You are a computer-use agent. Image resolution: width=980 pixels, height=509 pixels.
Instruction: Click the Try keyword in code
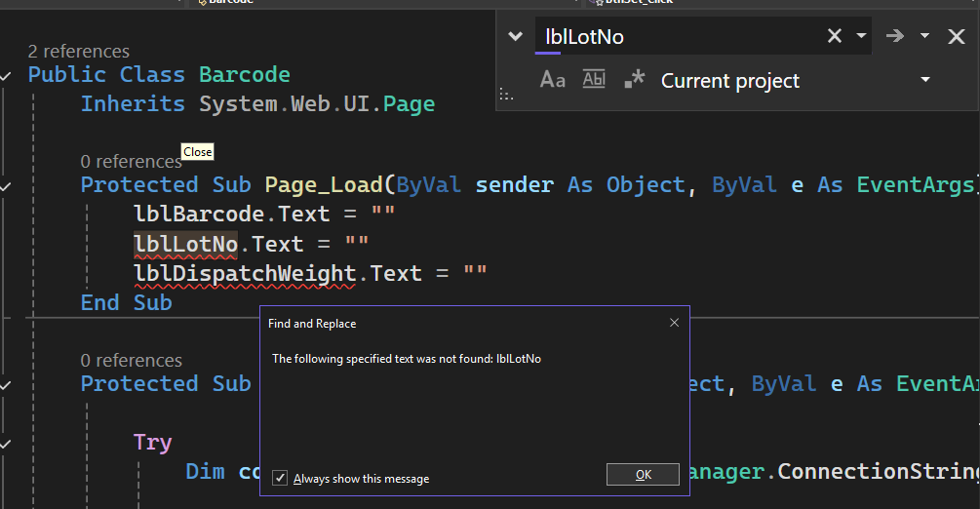[152, 443]
